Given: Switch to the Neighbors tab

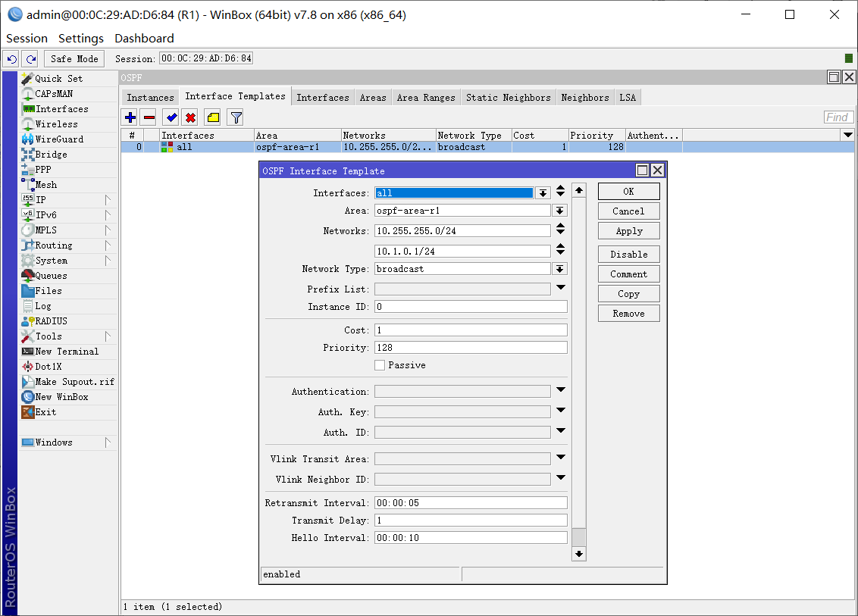Looking at the screenshot, I should [585, 98].
